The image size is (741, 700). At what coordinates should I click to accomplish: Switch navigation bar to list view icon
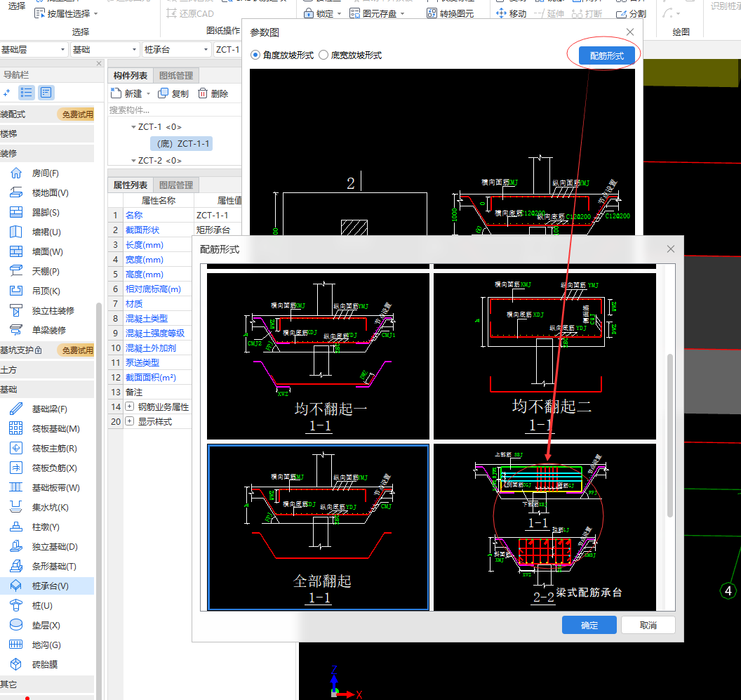27,92
